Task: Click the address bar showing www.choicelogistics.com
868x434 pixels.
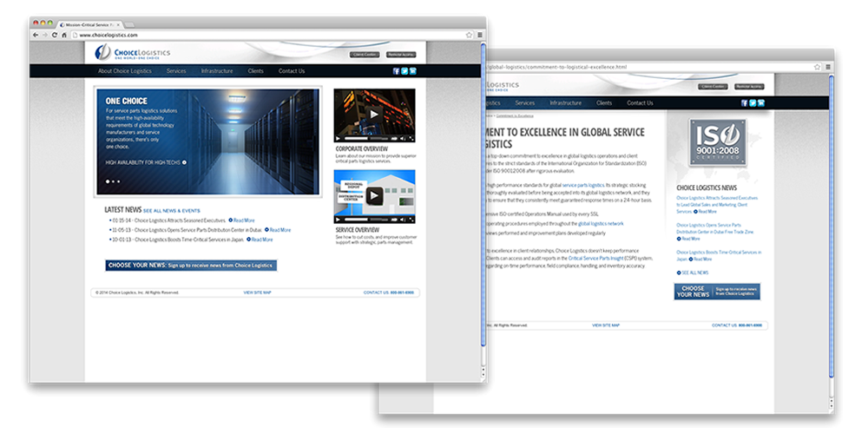Action: pos(260,35)
